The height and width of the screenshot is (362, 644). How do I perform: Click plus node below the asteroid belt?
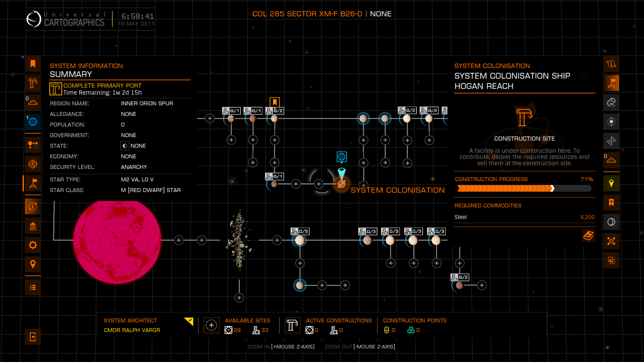[x=239, y=298]
